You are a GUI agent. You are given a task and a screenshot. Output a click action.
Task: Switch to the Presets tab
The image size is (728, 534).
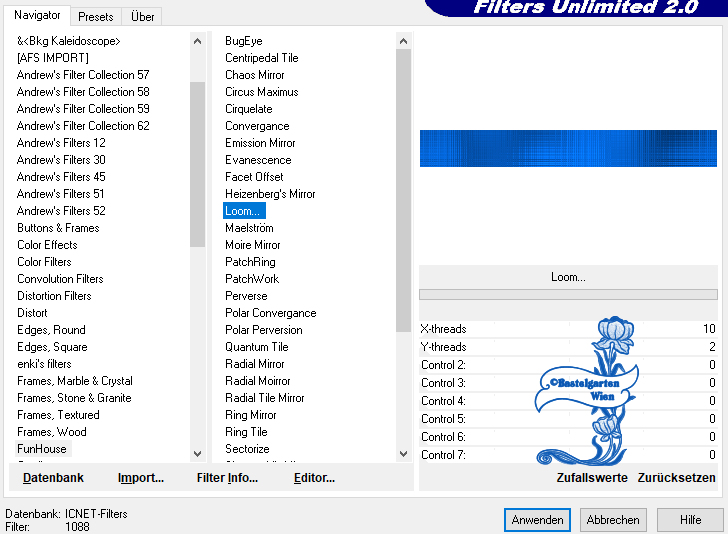[x=96, y=17]
